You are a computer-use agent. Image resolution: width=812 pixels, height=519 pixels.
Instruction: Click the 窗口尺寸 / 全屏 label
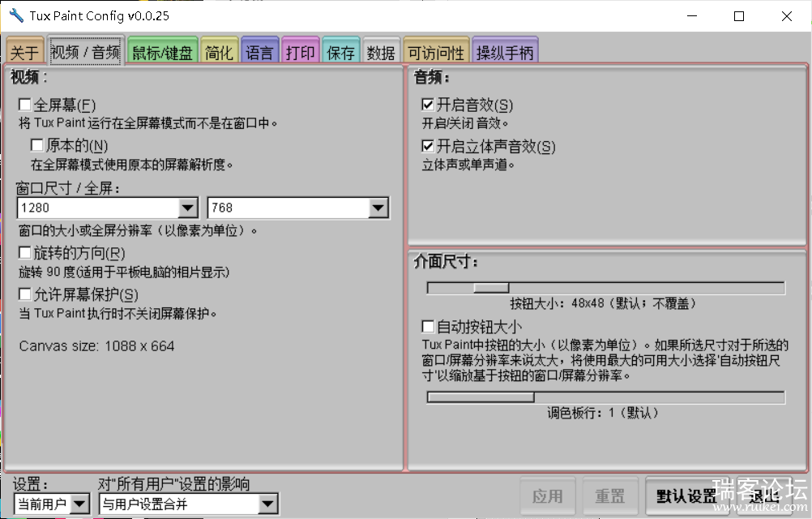pos(68,187)
